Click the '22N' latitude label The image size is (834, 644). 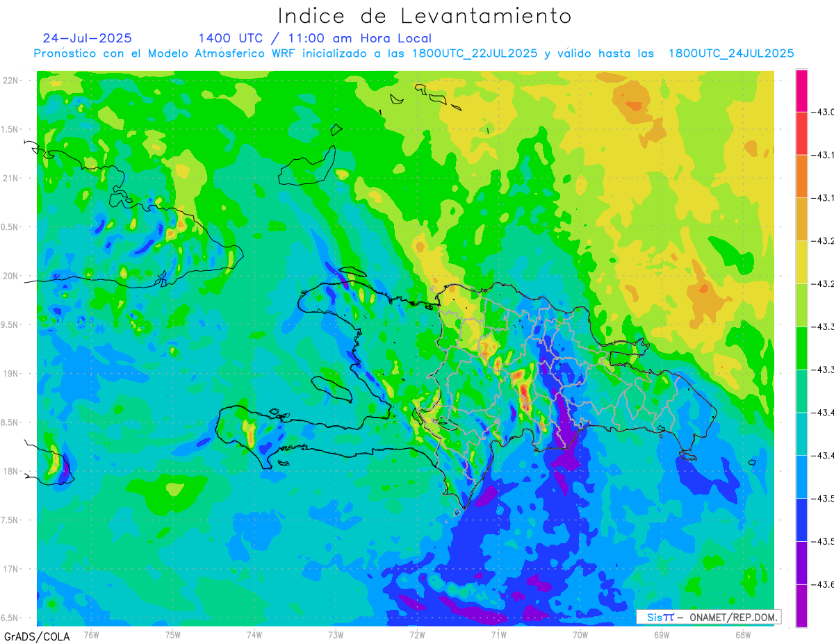click(x=12, y=81)
